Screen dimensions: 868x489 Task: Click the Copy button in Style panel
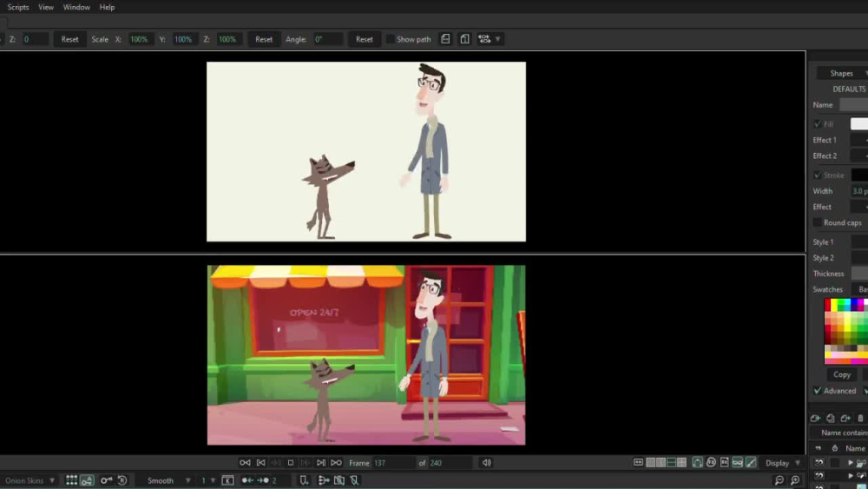coord(842,375)
